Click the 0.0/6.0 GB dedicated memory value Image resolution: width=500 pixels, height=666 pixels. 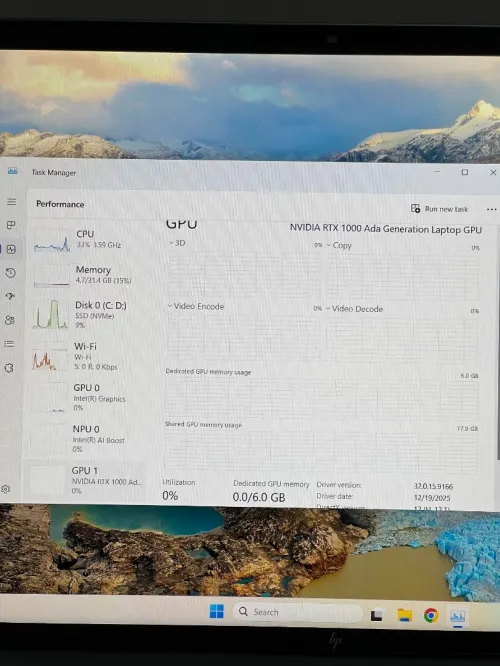[259, 497]
